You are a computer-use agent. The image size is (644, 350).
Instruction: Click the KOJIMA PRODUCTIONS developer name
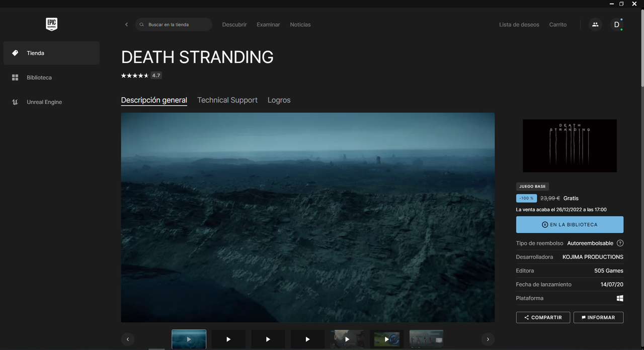tap(593, 257)
